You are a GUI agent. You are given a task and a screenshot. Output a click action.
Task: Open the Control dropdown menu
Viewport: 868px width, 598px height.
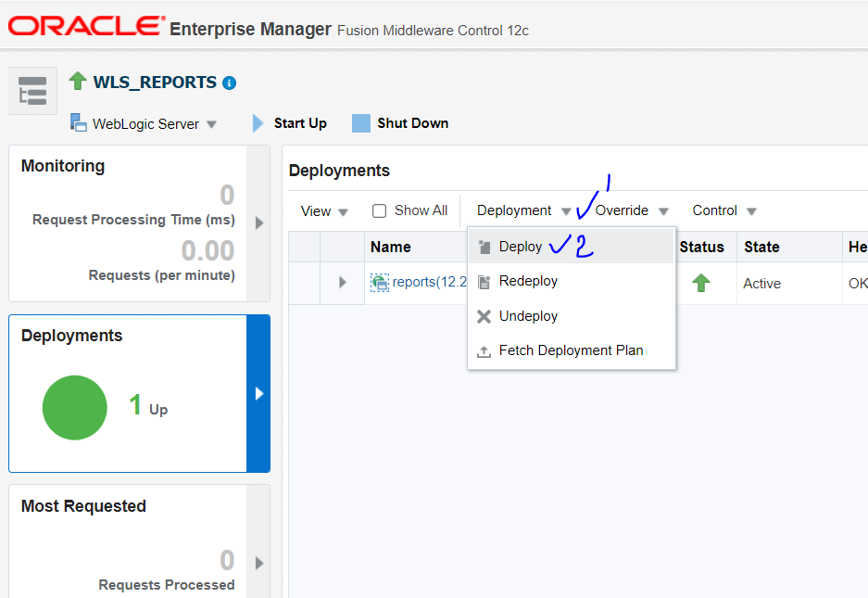click(x=724, y=210)
